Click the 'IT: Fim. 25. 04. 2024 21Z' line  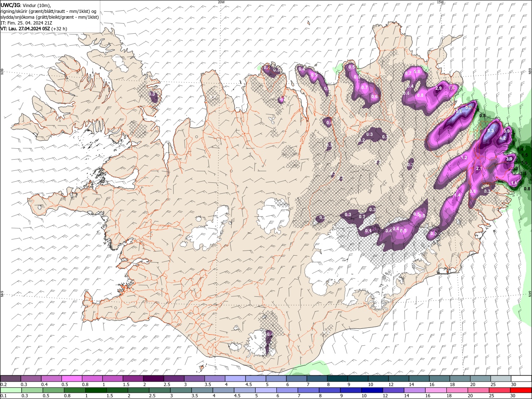[x=26, y=23]
